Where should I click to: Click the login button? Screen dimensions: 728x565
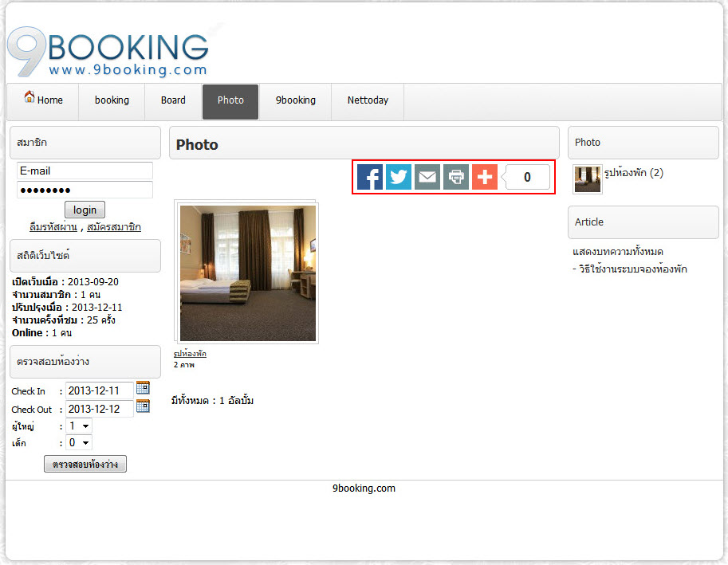[x=85, y=210]
